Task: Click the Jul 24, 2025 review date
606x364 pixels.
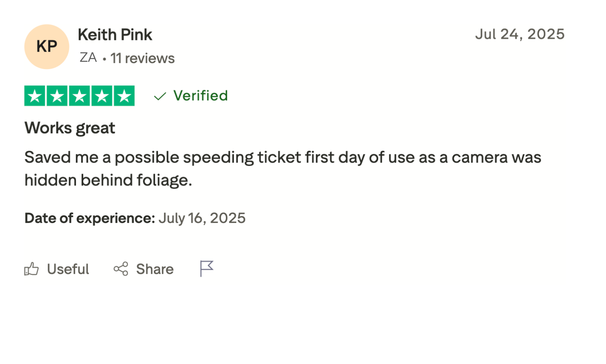Action: tap(520, 34)
